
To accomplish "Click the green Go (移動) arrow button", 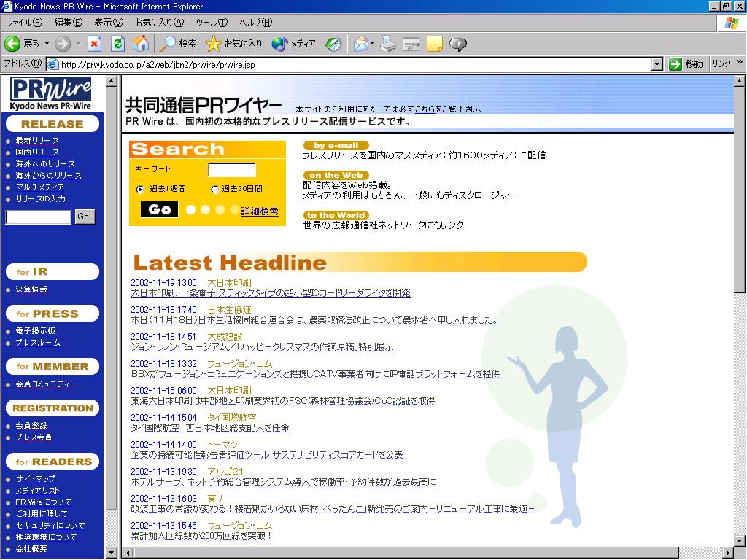I will click(x=686, y=64).
